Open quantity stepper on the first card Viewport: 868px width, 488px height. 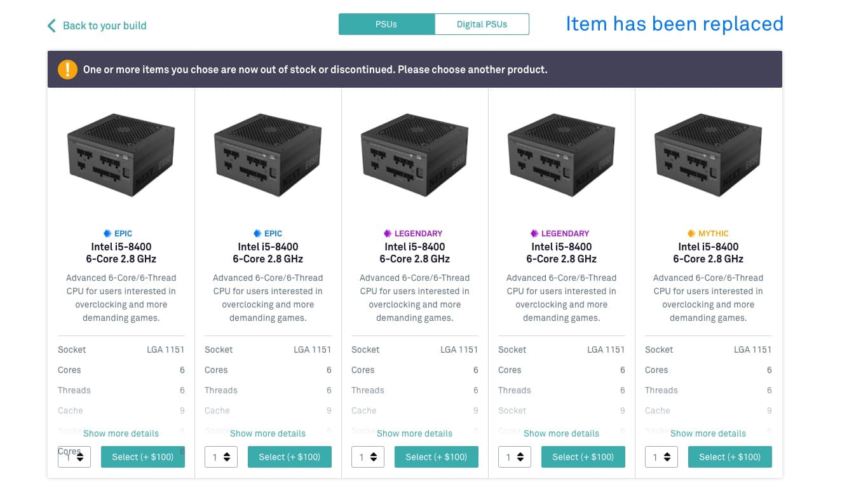click(74, 457)
